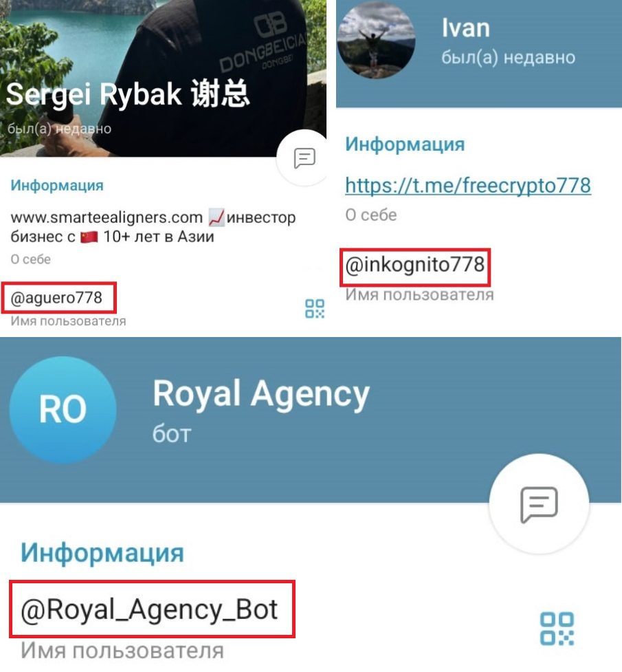
Task: Tap the Royal Agency title text
Action: point(261,394)
